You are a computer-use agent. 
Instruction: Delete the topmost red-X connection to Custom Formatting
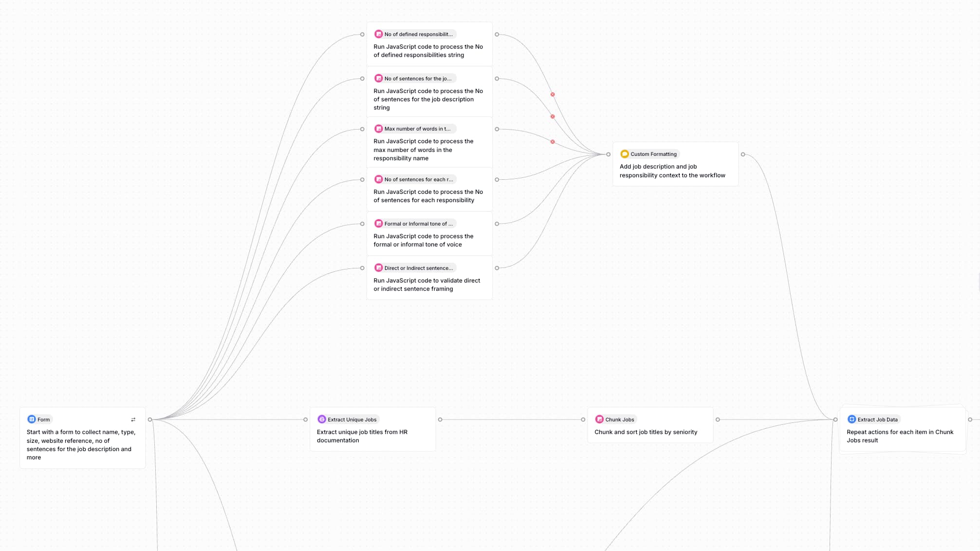[x=553, y=95]
